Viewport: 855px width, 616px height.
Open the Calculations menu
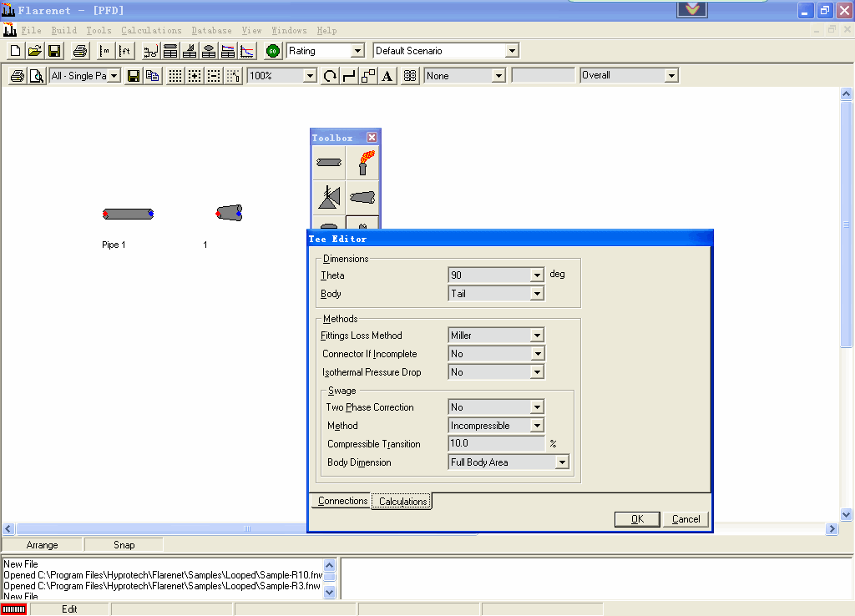[151, 31]
